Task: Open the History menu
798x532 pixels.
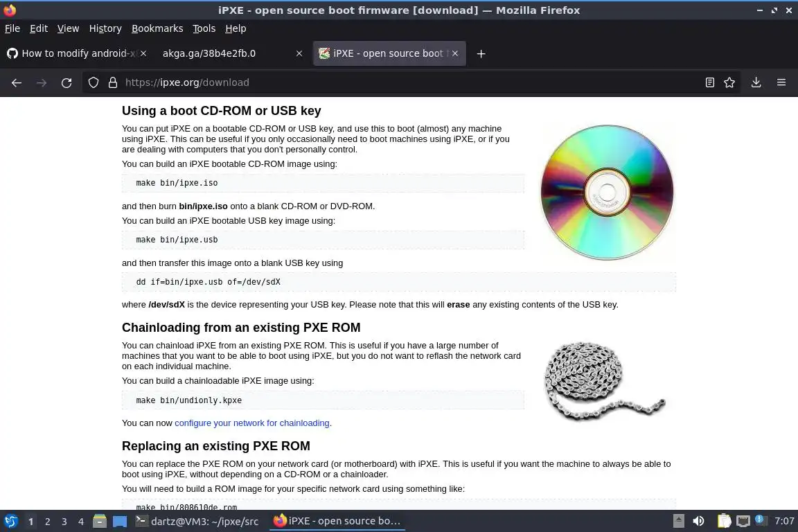Action: click(105, 28)
